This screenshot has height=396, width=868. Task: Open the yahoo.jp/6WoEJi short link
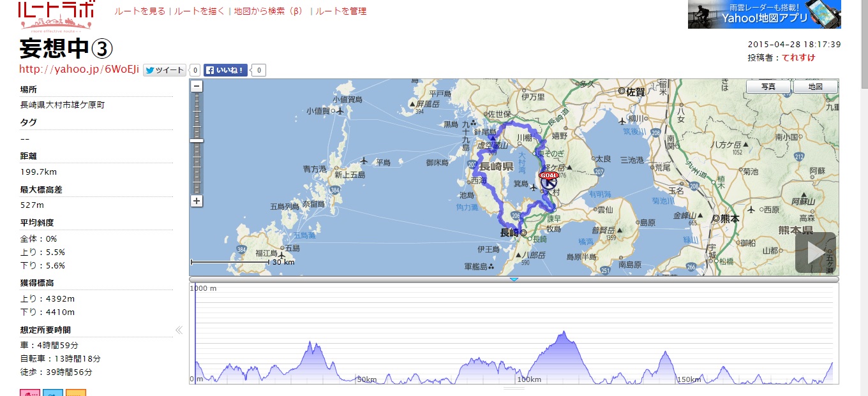79,70
